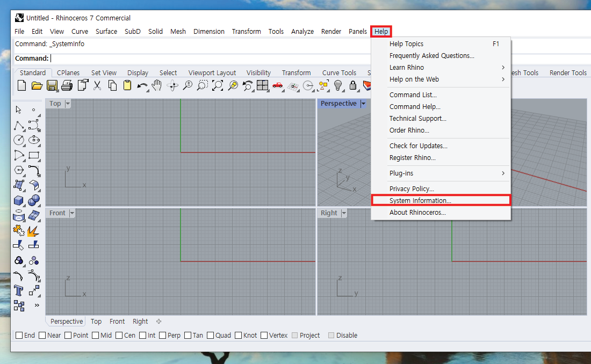Click the Cut scissors icon
The width and height of the screenshot is (591, 364).
coord(97,86)
